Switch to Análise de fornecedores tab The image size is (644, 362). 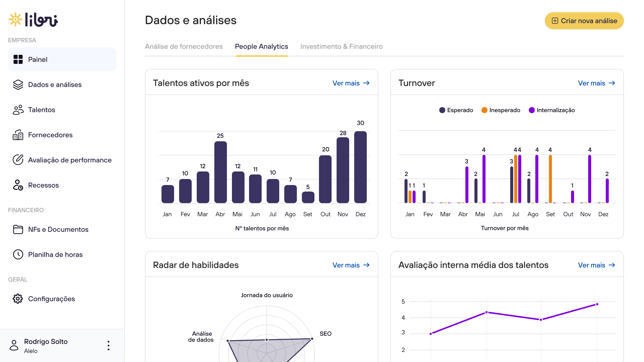pos(184,47)
